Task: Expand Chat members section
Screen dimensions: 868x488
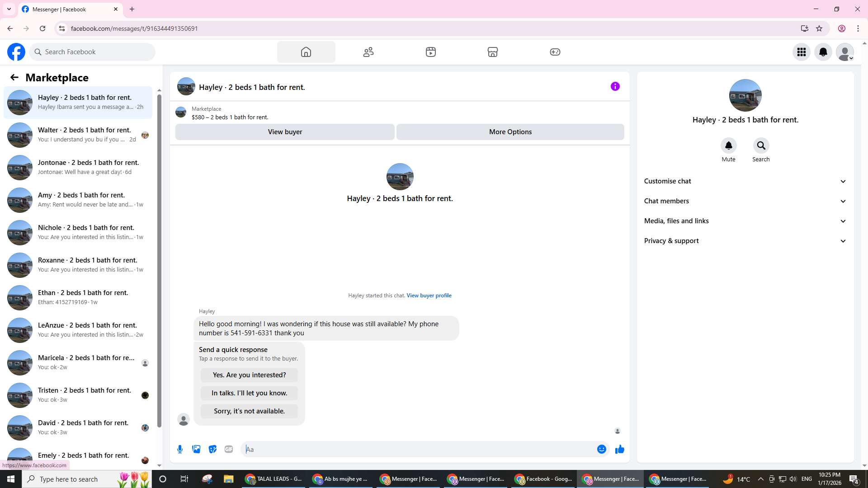Action: click(745, 201)
